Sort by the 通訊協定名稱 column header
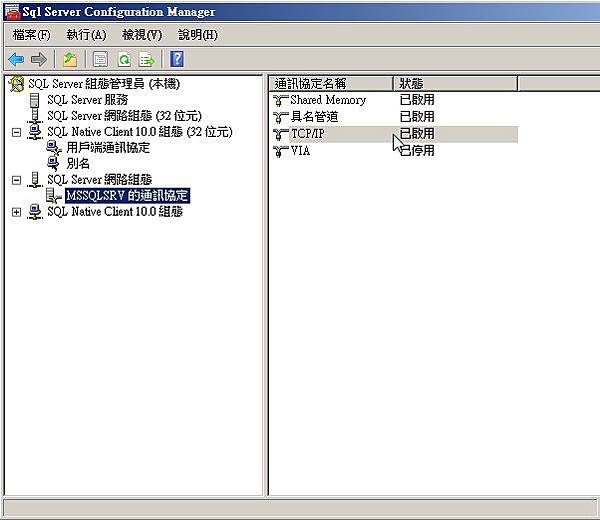 pos(331,83)
